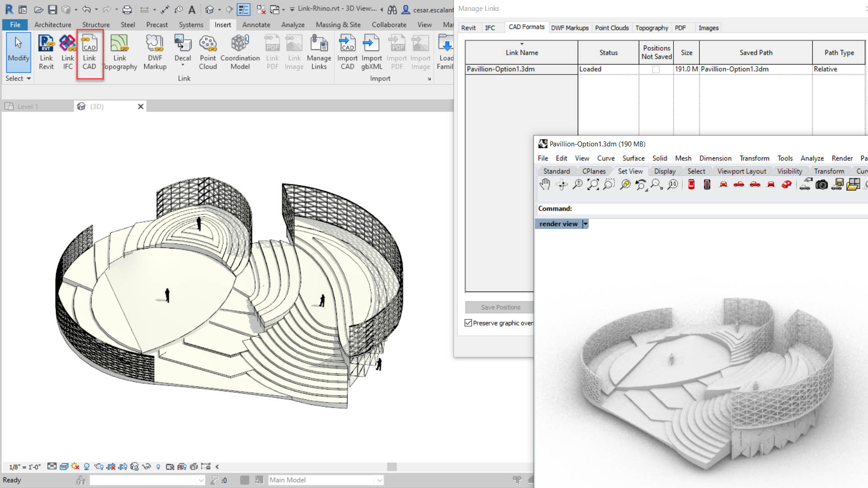This screenshot has height=488, width=868.
Task: Expand the CAD Formats tab in Manage Links
Action: pyautogui.click(x=526, y=27)
